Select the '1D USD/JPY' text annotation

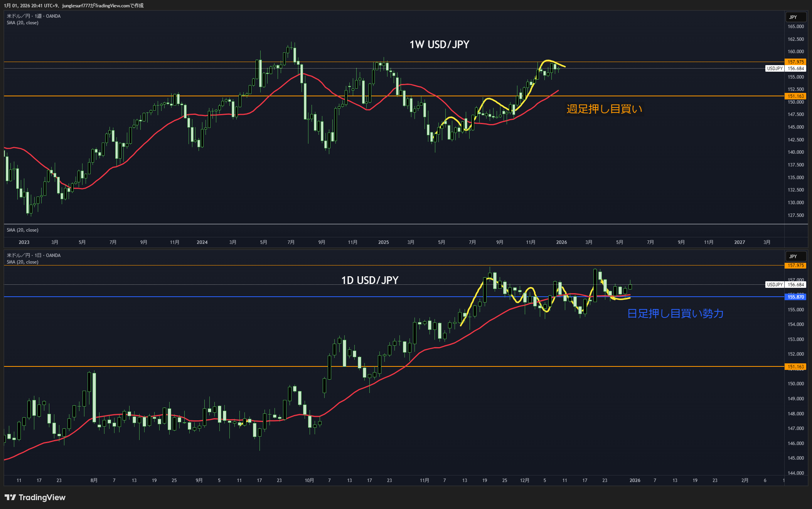(x=370, y=280)
